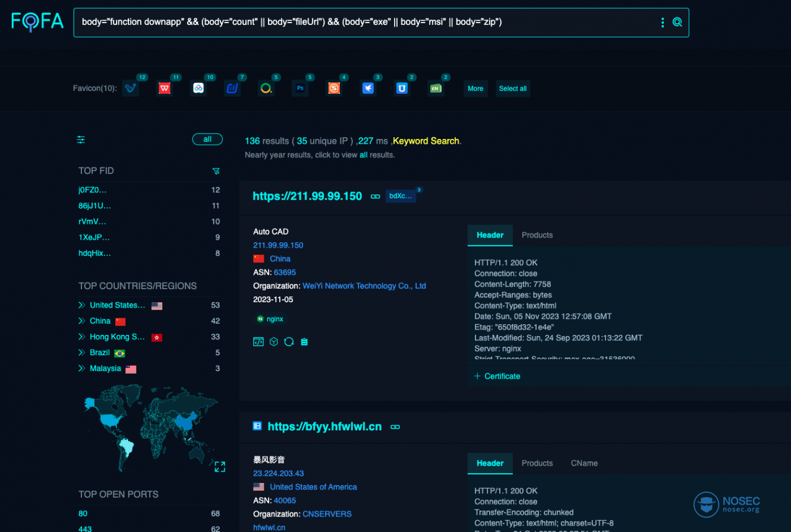Show more favicons with More button
The image size is (791, 532).
[x=475, y=88]
